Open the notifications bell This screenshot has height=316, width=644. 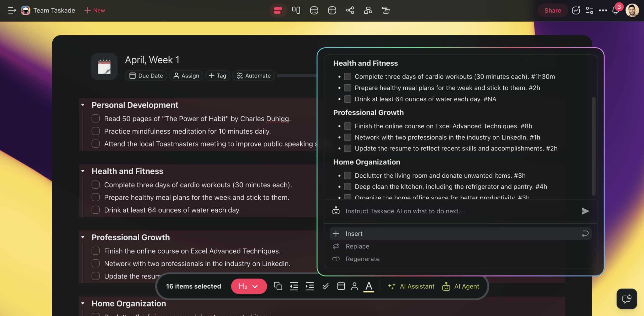616,10
